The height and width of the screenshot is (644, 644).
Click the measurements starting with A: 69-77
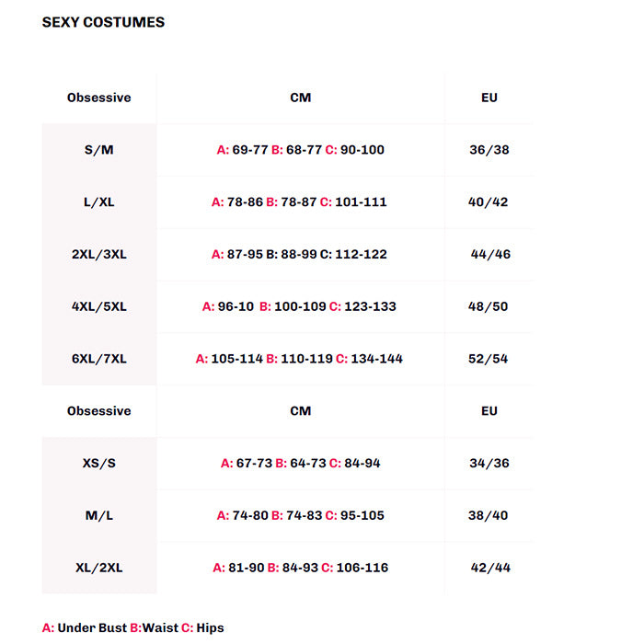click(300, 150)
